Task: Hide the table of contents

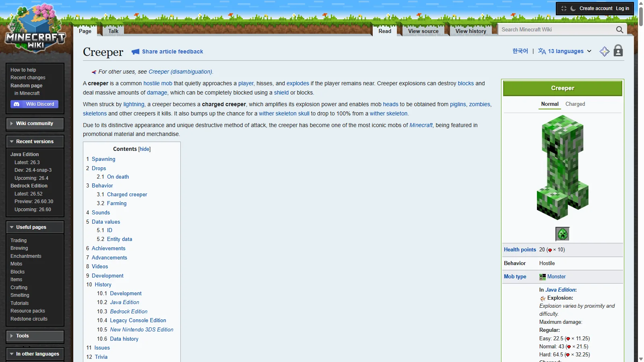Action: (144, 149)
